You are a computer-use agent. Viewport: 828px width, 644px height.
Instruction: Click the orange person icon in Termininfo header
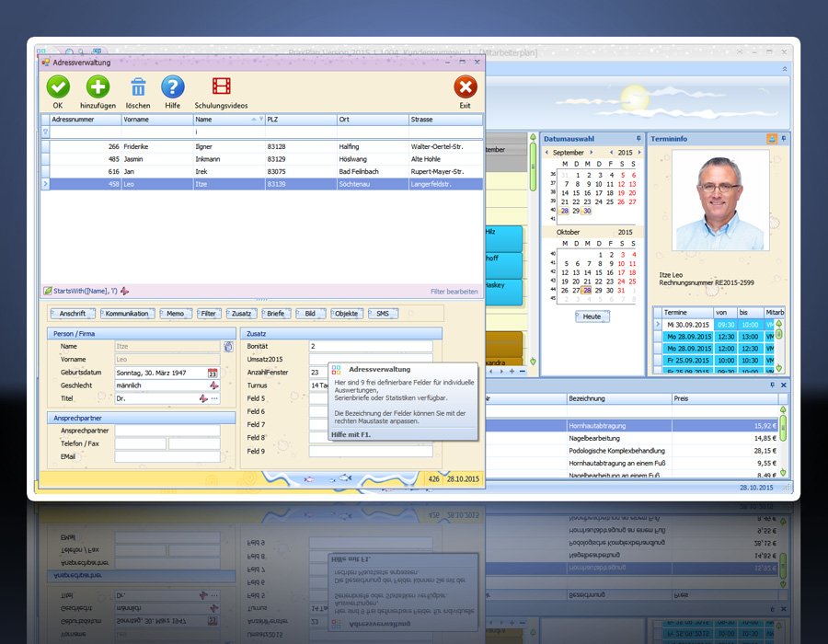point(772,139)
